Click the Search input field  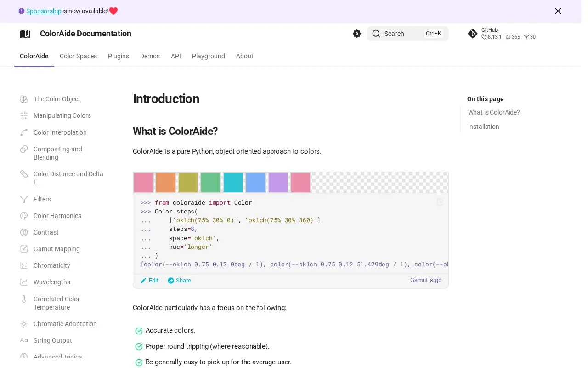point(408,34)
